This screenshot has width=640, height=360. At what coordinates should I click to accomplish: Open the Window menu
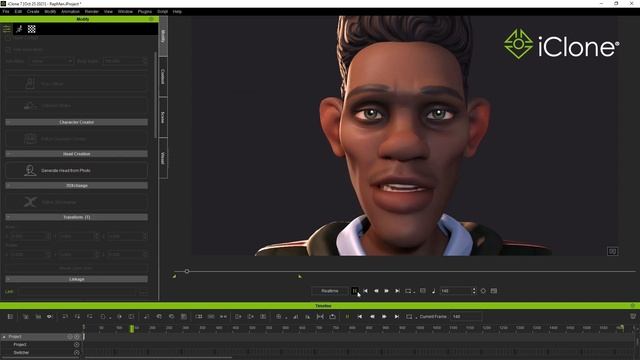tap(125, 12)
